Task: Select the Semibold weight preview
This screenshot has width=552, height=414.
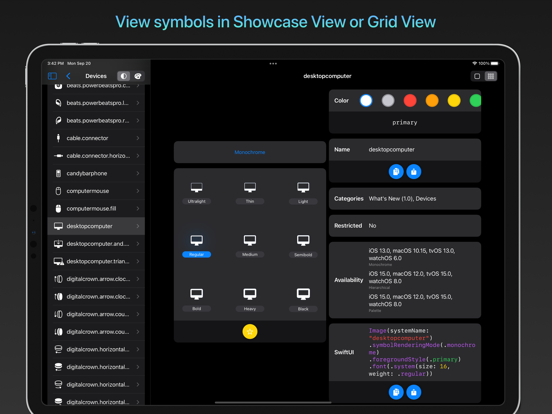Action: pyautogui.click(x=303, y=246)
